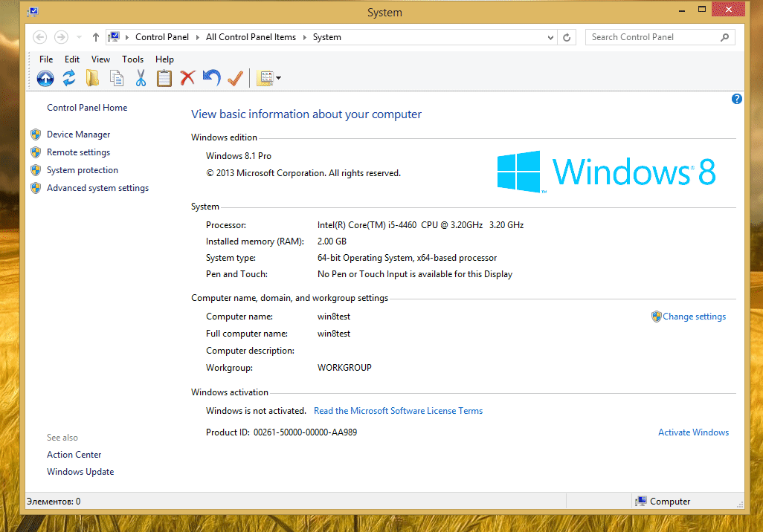763x532 pixels.
Task: Click the Search Control Panel input field
Action: (660, 37)
